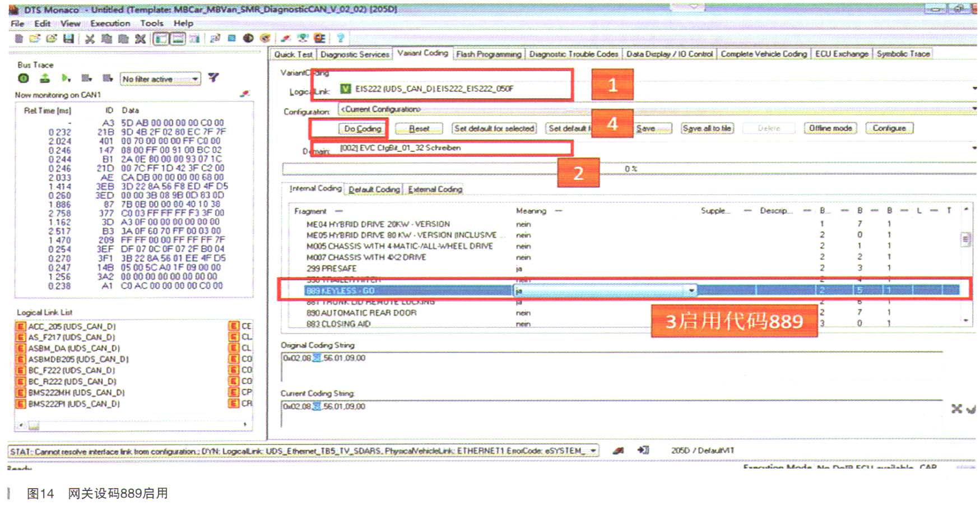The width and height of the screenshot is (980, 505).
Task: Click the green V icon in Logical Link
Action: [346, 89]
